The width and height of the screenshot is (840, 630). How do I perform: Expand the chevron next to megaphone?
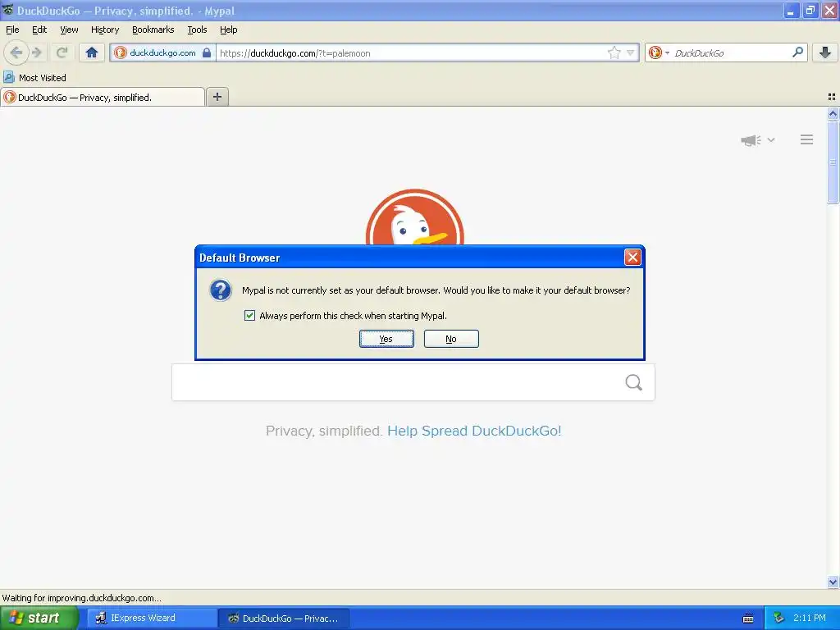[771, 139]
